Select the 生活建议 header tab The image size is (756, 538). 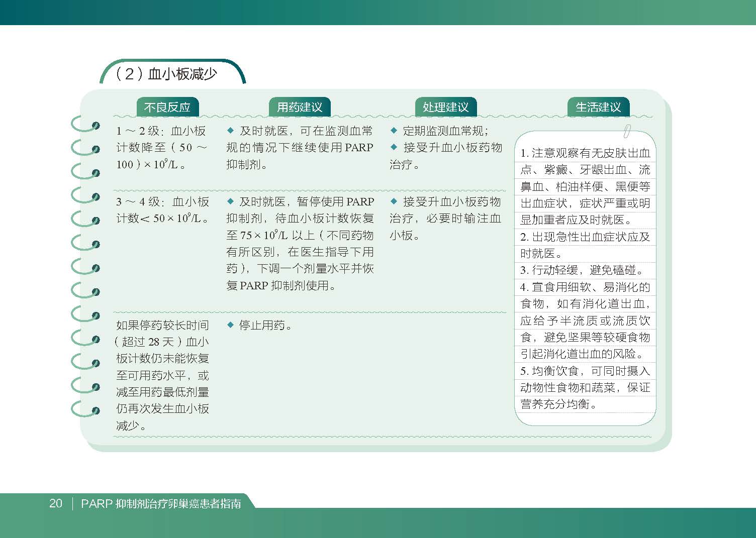click(x=598, y=107)
